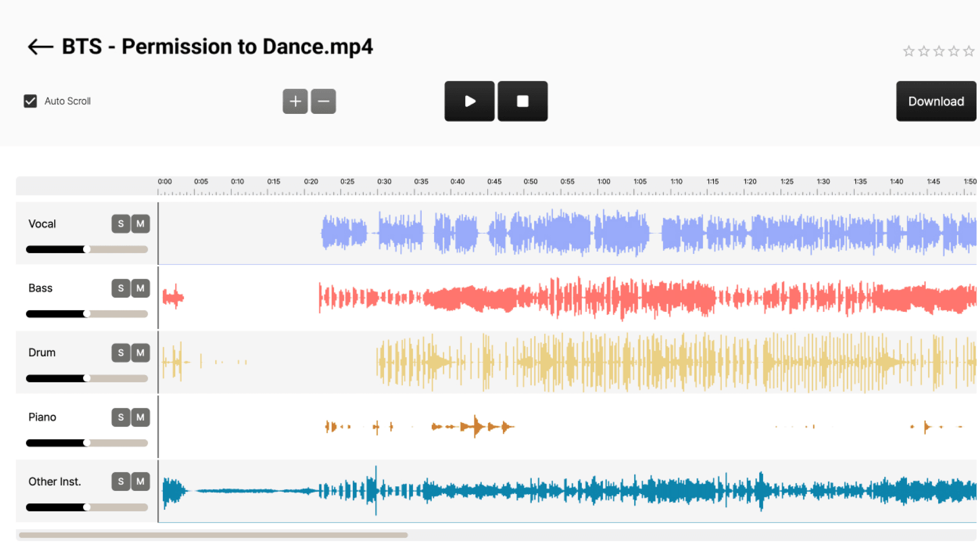Mute the Bass track
This screenshot has height=551, width=980.
[x=140, y=288]
